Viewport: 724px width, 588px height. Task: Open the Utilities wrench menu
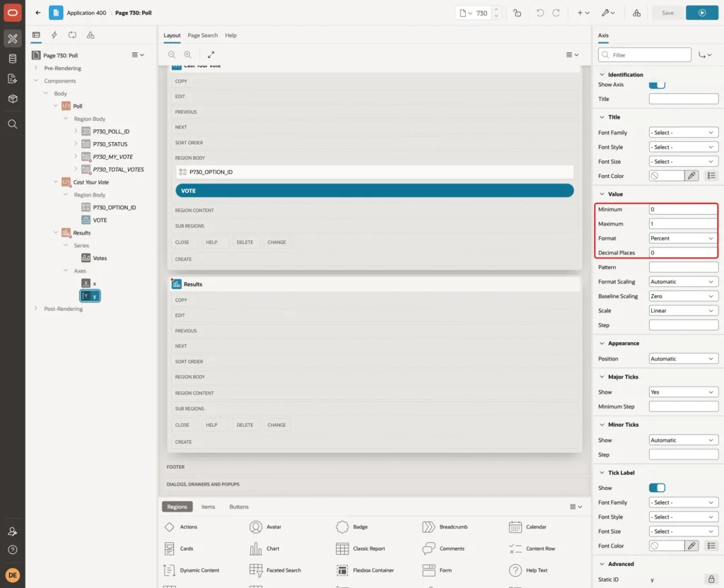click(608, 13)
